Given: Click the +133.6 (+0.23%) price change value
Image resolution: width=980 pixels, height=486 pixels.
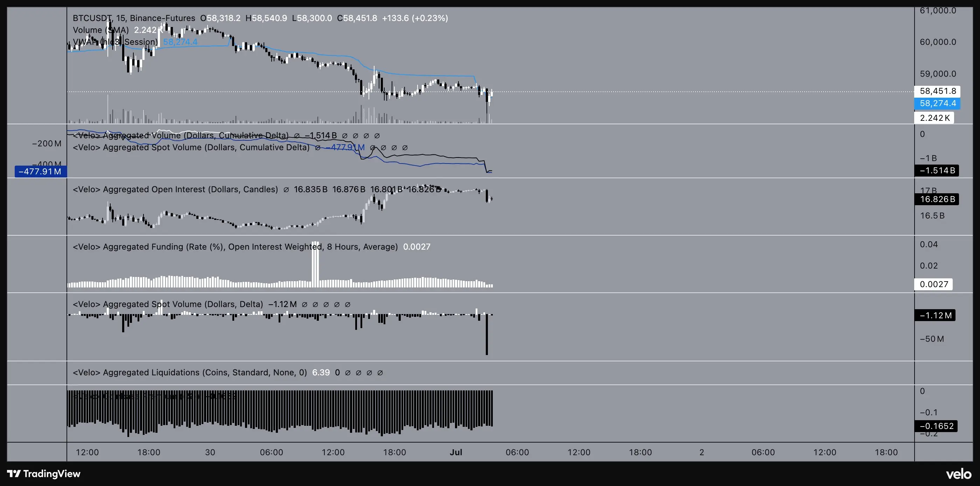Looking at the screenshot, I should [x=415, y=18].
